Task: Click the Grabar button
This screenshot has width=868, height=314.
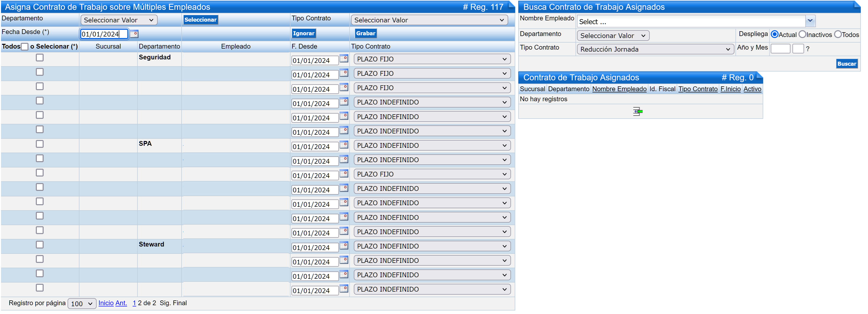Action: [366, 33]
